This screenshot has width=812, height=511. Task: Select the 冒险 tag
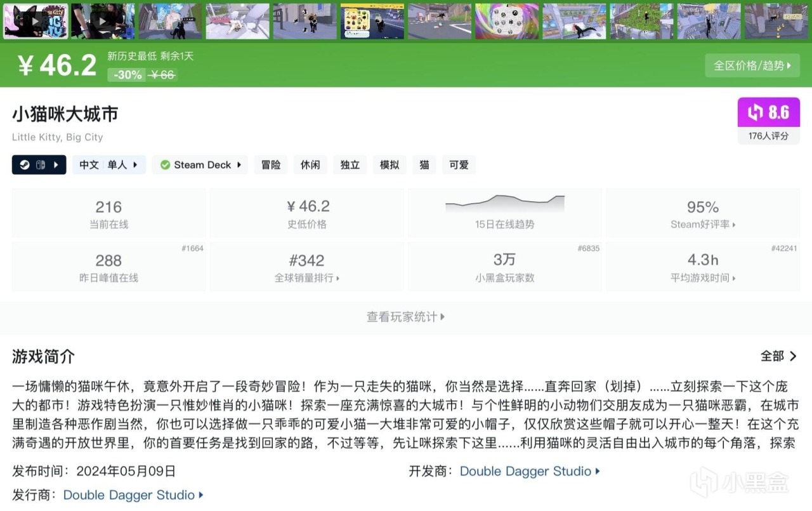click(x=271, y=165)
